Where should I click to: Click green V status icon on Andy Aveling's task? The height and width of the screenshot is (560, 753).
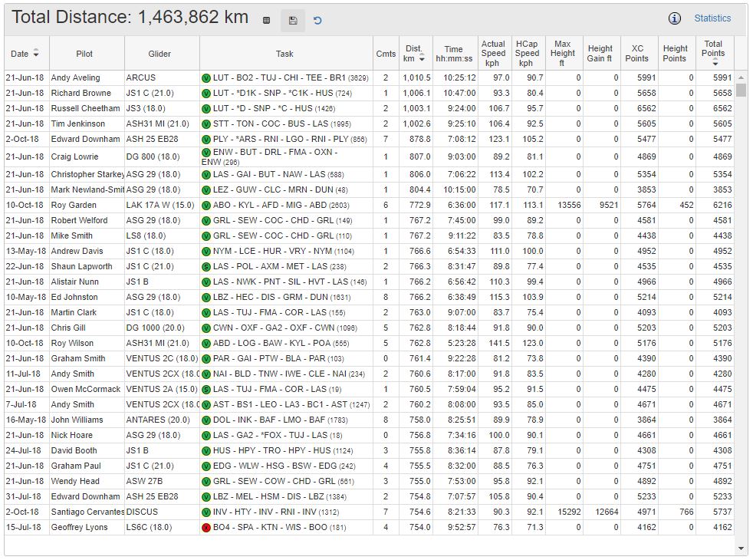[x=206, y=78]
